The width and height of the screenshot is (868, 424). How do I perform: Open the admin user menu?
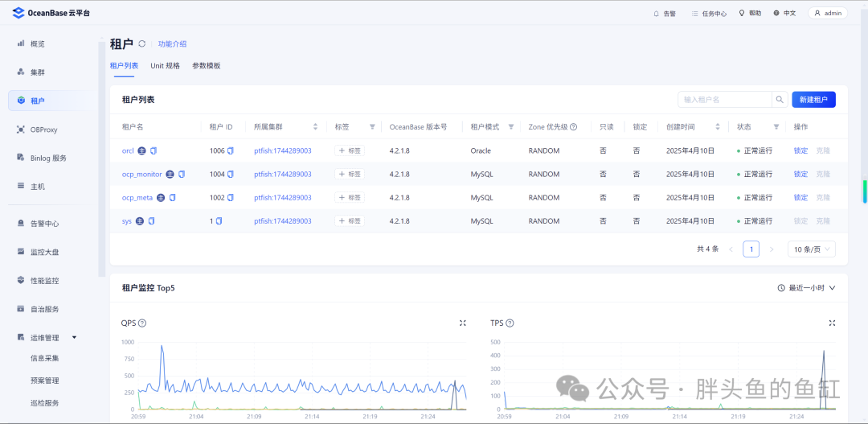(x=828, y=14)
